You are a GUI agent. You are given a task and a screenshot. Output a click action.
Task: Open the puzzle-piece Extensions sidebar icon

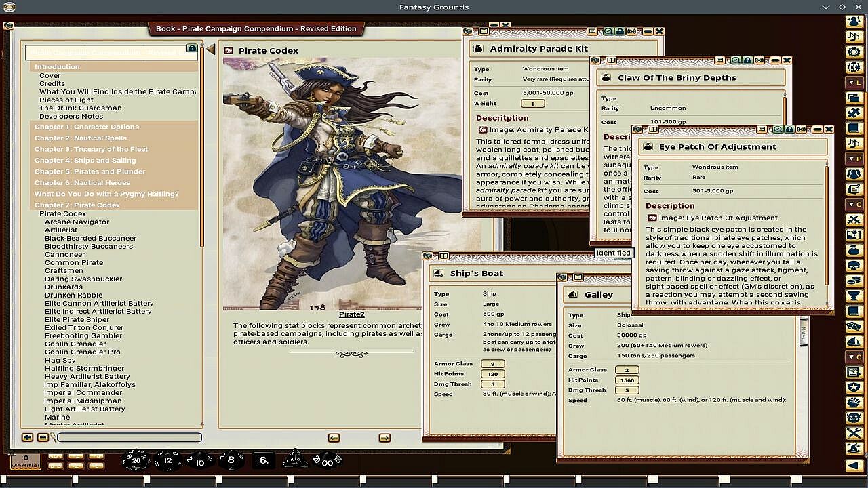(854, 113)
